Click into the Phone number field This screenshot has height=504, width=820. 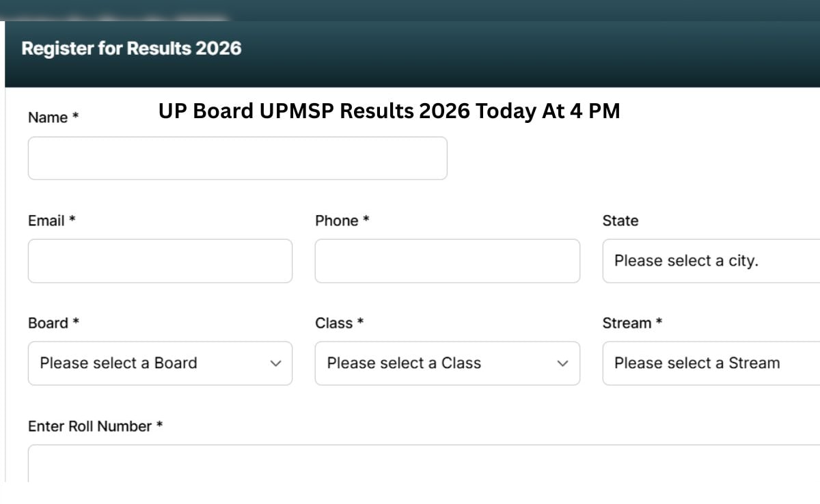(x=447, y=261)
